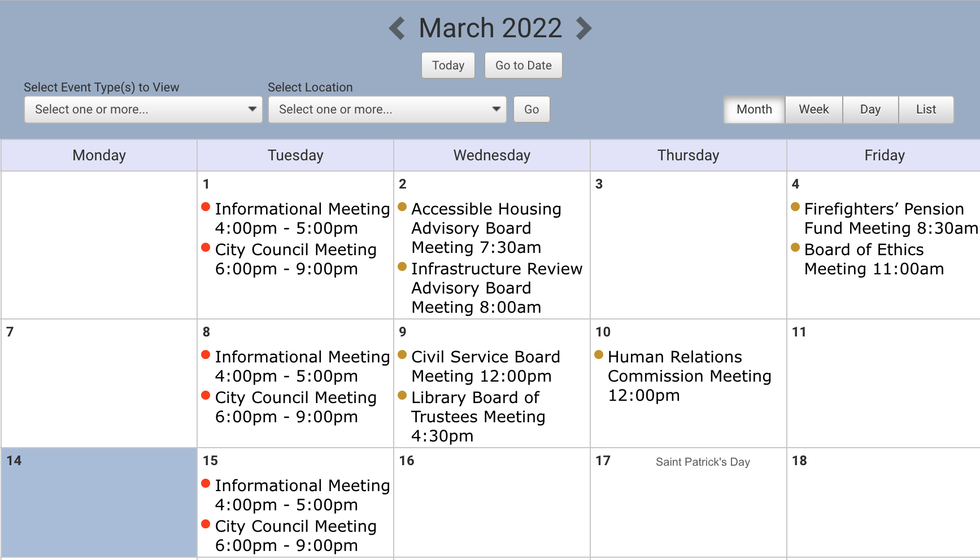Click the dot beside Firefighters' Pension Fund Meeting
This screenshot has height=560, width=980.
pos(795,207)
